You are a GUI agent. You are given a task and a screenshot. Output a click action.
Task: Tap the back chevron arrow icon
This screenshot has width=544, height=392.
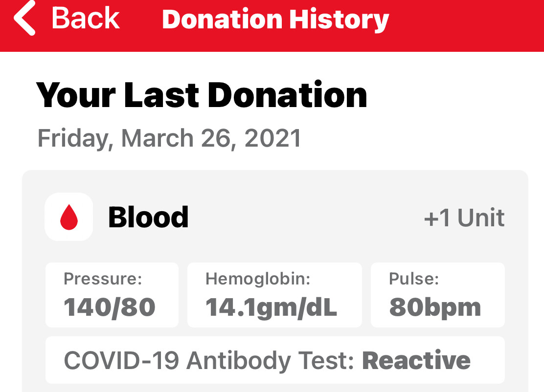pos(24,19)
